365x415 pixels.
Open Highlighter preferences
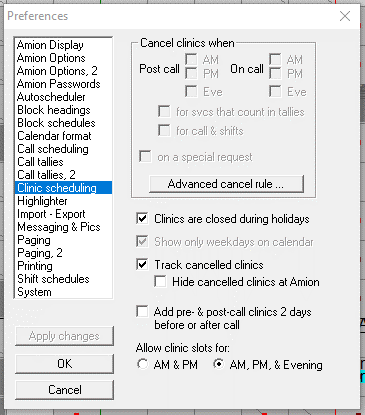tap(63, 201)
